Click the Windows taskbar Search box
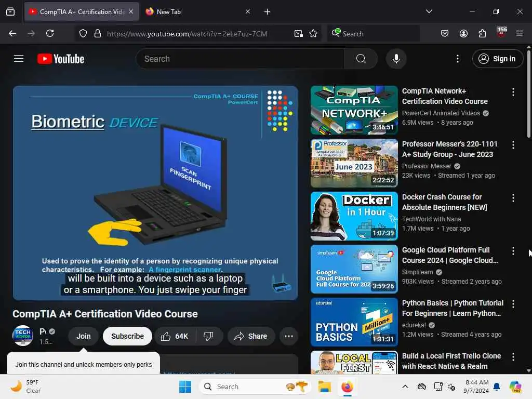 click(x=255, y=387)
